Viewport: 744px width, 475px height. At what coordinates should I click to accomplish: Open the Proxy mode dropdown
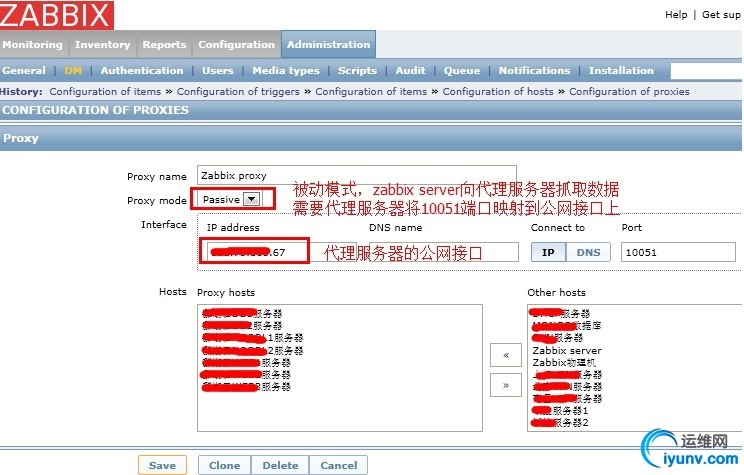click(x=232, y=199)
